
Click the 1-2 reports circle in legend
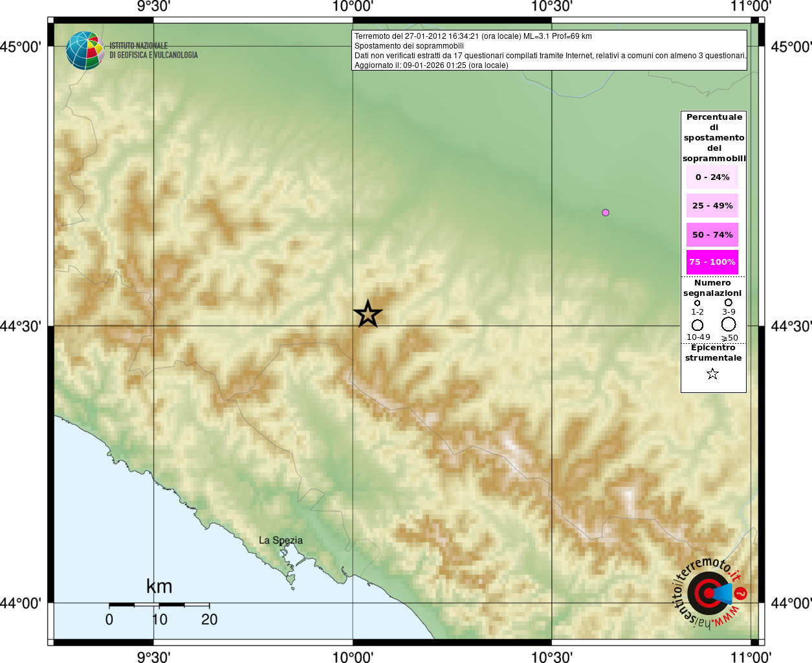[697, 303]
